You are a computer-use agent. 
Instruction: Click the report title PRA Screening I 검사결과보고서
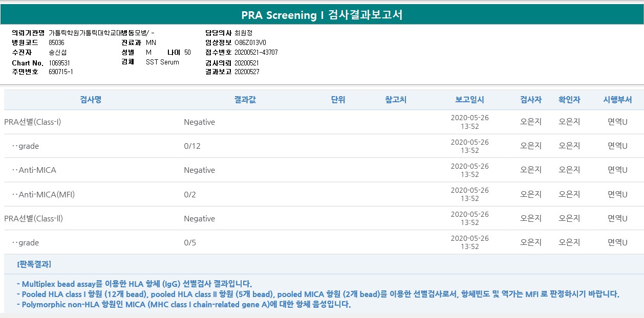(x=322, y=15)
